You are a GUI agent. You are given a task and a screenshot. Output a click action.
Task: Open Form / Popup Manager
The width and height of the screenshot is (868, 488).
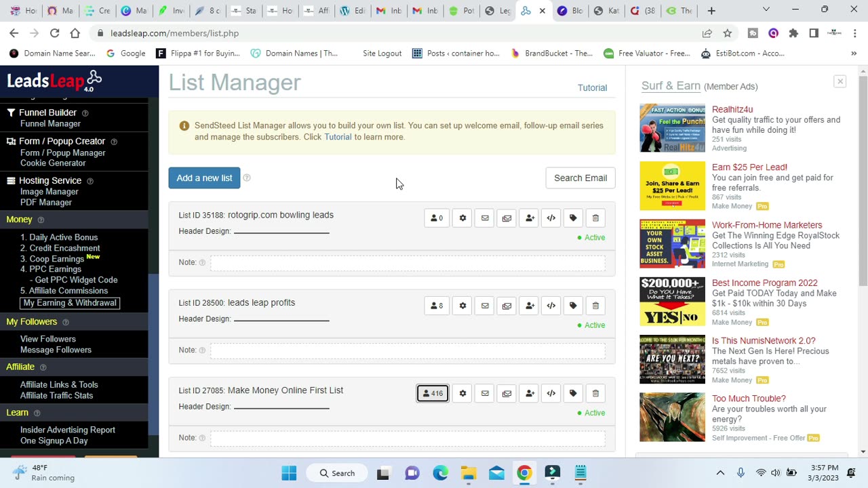62,152
